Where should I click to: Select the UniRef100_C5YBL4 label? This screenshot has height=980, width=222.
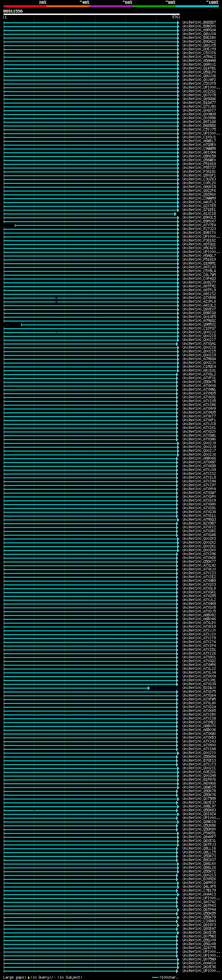pyautogui.click(x=199, y=271)
